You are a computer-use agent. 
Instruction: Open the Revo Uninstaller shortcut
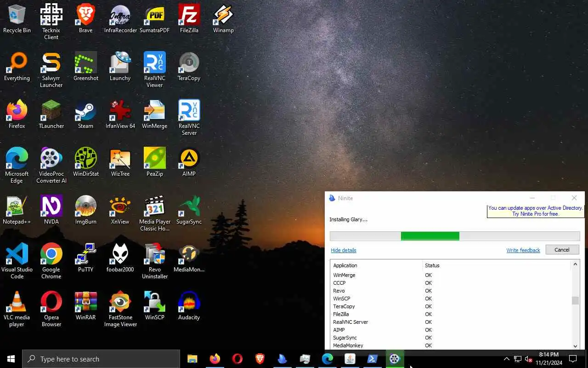click(x=154, y=261)
